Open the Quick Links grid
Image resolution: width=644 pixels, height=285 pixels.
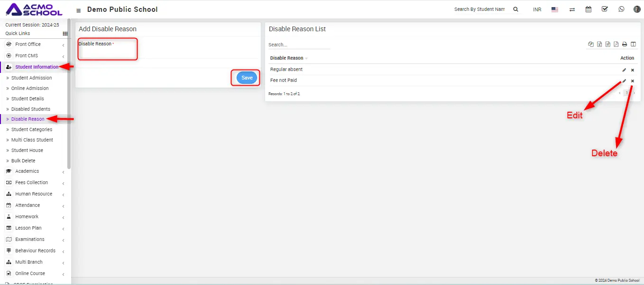coord(65,34)
